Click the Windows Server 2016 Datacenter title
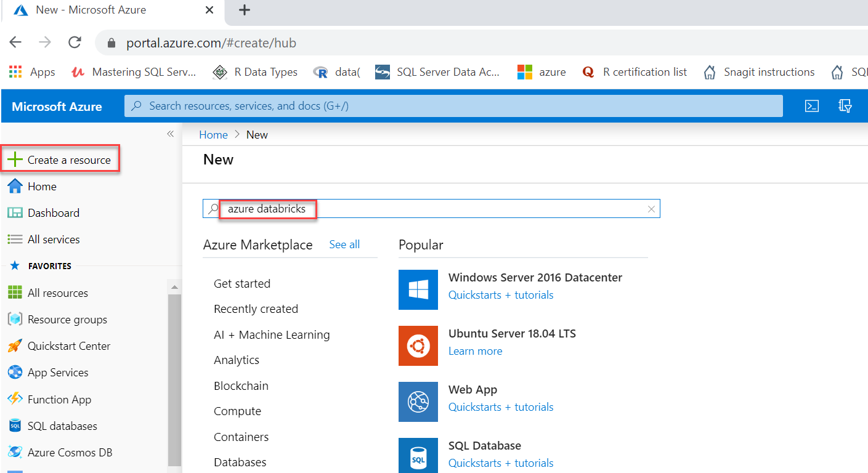The width and height of the screenshot is (868, 473). pos(535,278)
